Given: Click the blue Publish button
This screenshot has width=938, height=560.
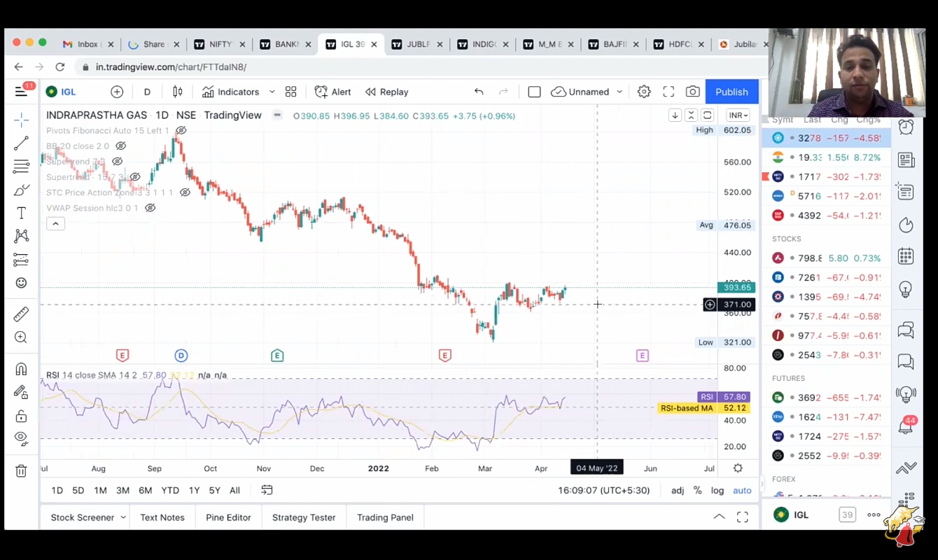Looking at the screenshot, I should pyautogui.click(x=731, y=92).
